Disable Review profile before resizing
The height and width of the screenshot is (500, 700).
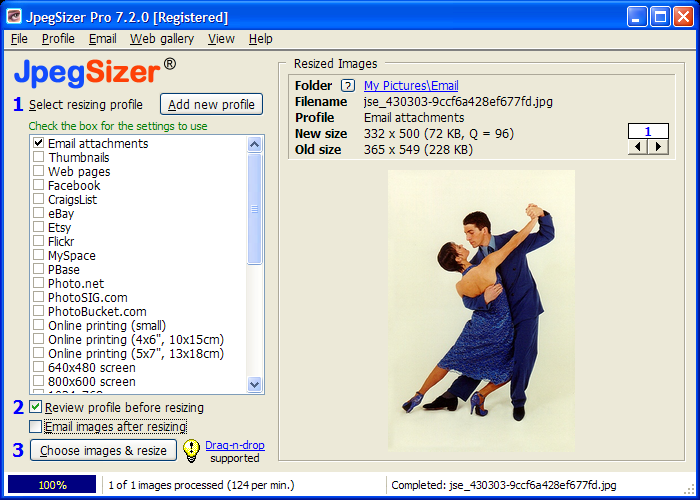tap(36, 407)
